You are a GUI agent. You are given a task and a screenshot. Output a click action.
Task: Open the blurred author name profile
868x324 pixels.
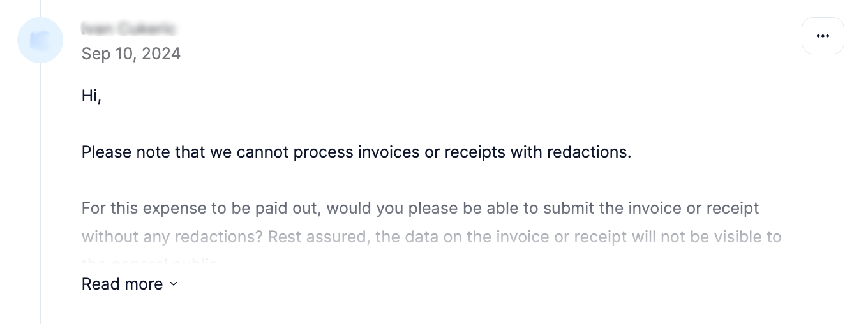pyautogui.click(x=129, y=28)
